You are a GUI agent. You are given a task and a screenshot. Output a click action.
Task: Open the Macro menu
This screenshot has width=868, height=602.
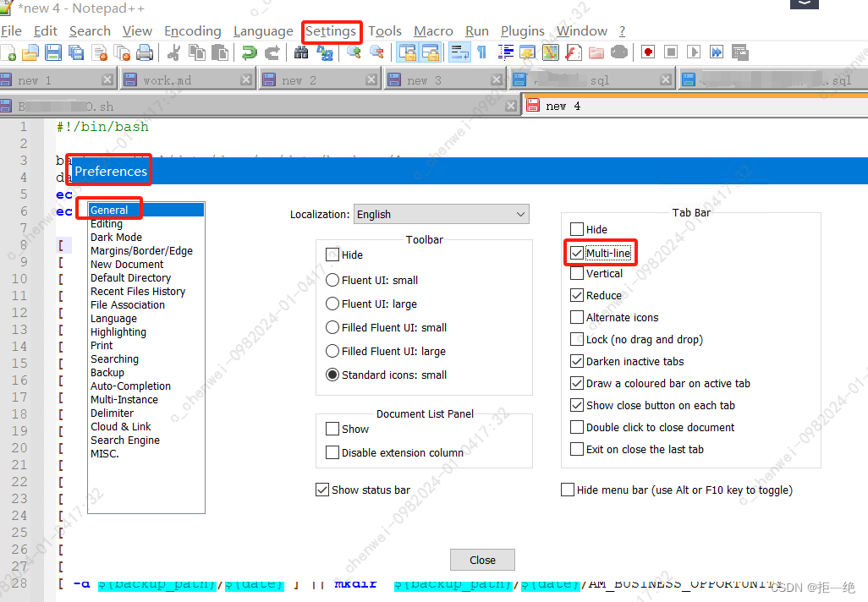click(433, 31)
